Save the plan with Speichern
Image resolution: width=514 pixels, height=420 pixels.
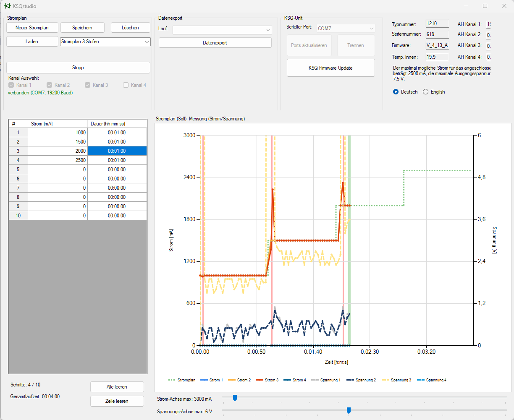click(x=82, y=28)
